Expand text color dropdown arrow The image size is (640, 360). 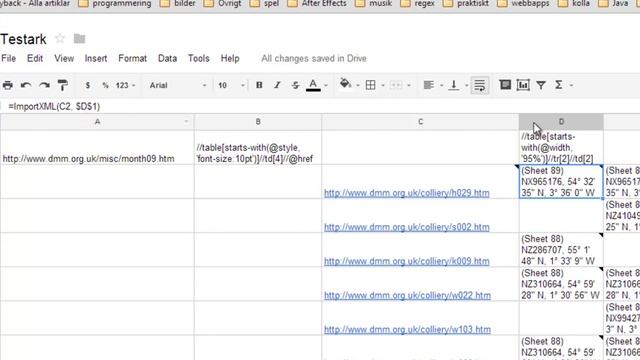(x=326, y=86)
